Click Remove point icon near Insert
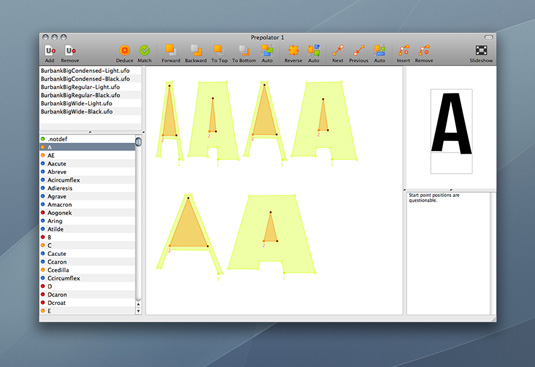This screenshot has width=535, height=367. point(424,50)
